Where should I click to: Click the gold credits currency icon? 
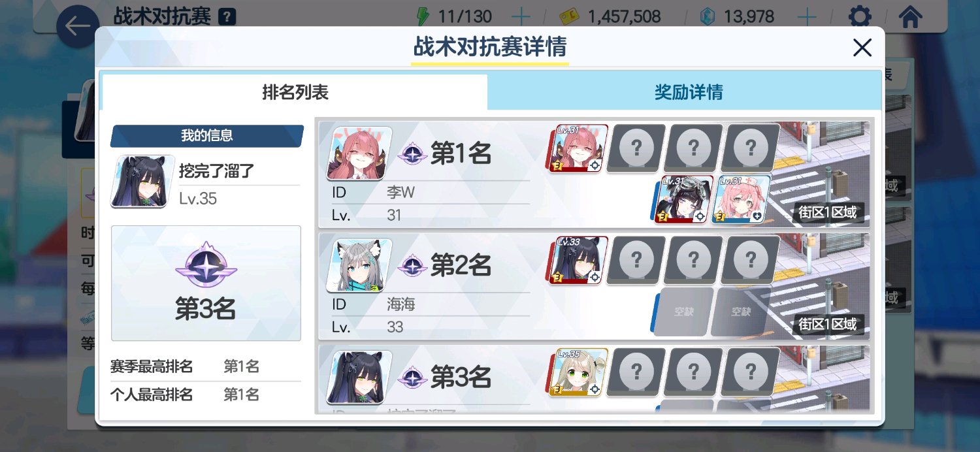(x=570, y=16)
